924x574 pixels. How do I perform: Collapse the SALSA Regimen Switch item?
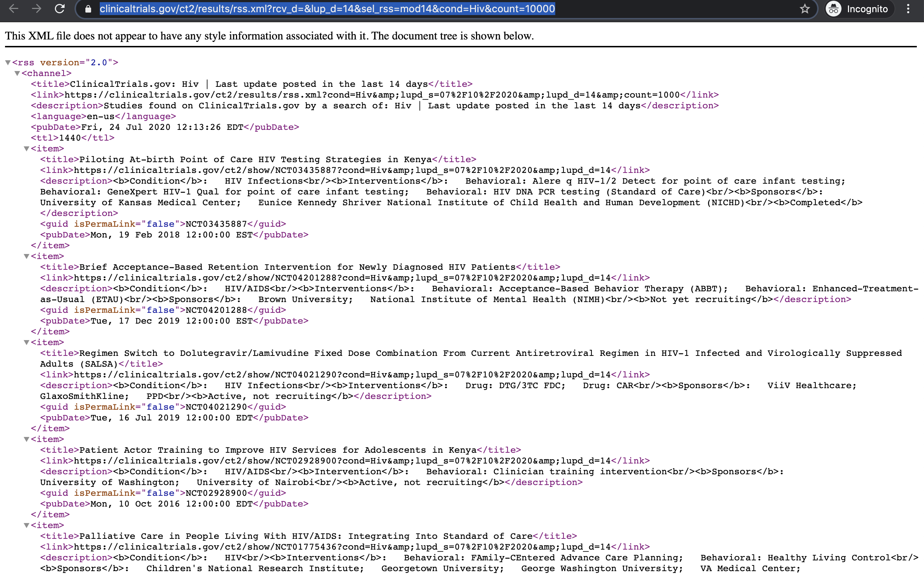point(27,342)
